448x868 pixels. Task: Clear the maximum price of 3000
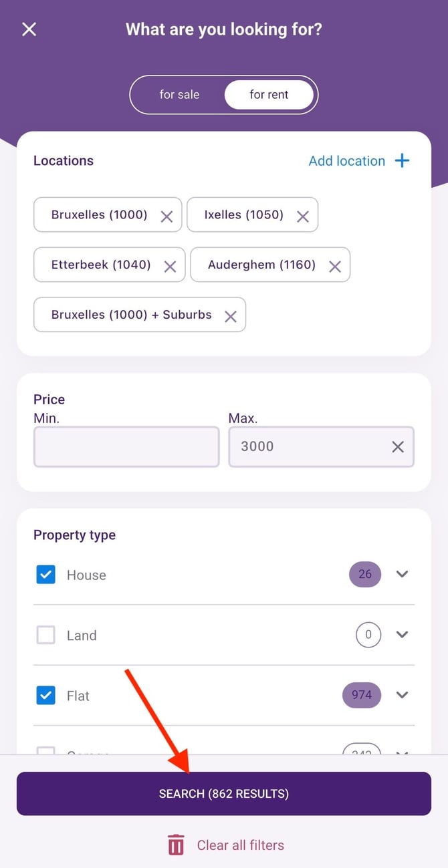397,446
